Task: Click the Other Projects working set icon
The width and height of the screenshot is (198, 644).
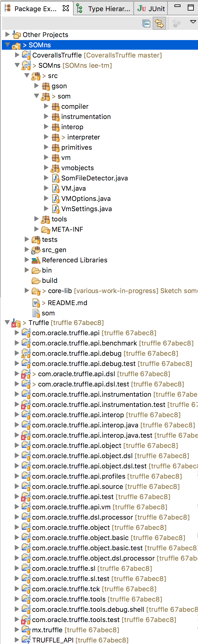Action: (x=17, y=35)
